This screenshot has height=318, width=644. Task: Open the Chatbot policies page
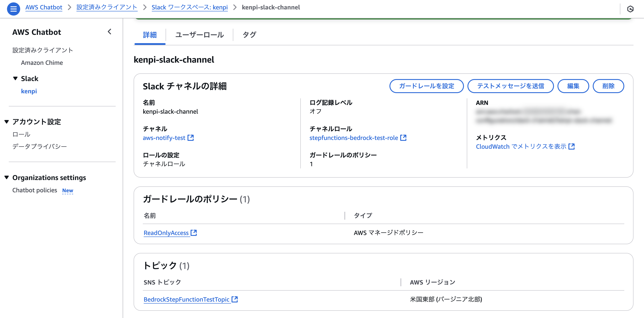point(35,190)
